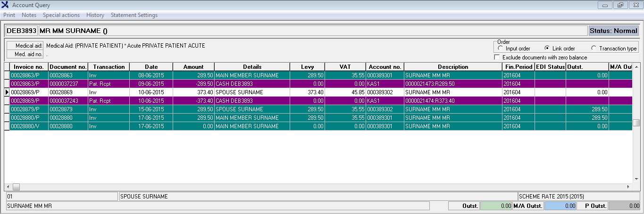The height and width of the screenshot is (214, 644).
Task: Click the blue M/A Outst. total field
Action: (560, 206)
